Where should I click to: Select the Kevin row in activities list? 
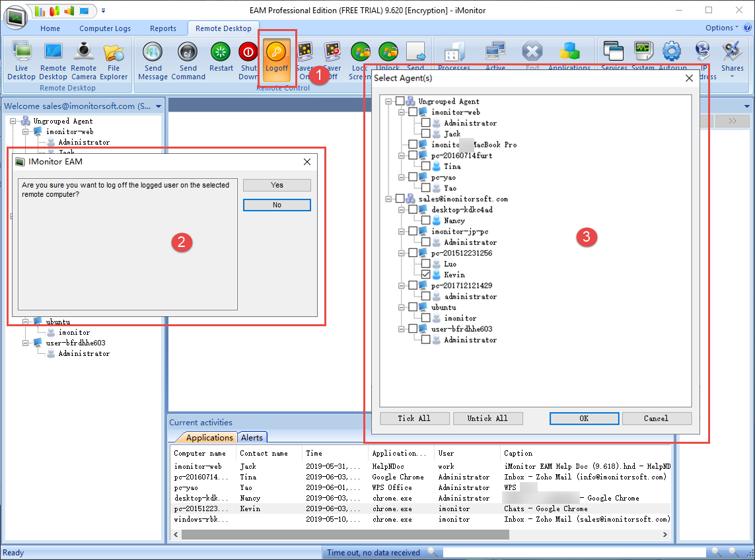point(421,508)
